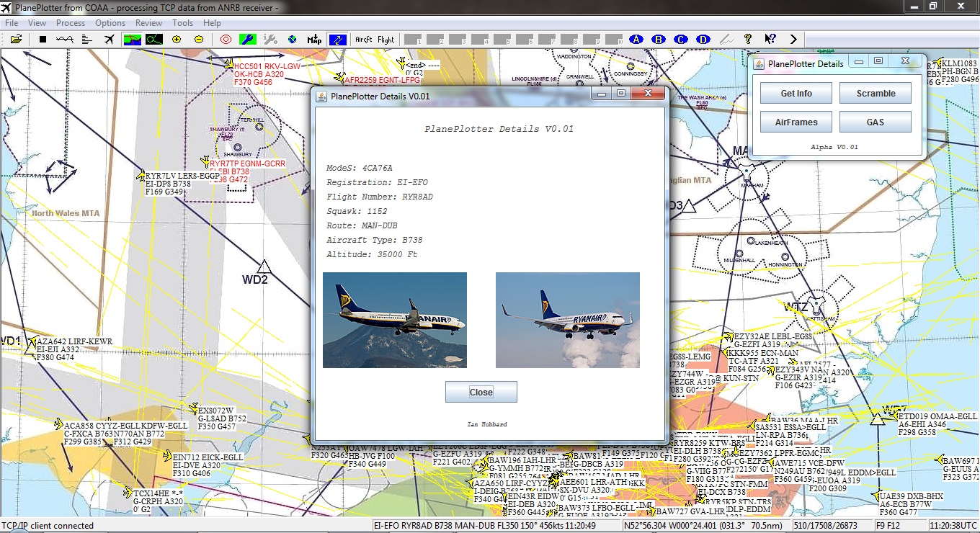
Task: Click Flight Number: RYR8AD text
Action: 380,197
